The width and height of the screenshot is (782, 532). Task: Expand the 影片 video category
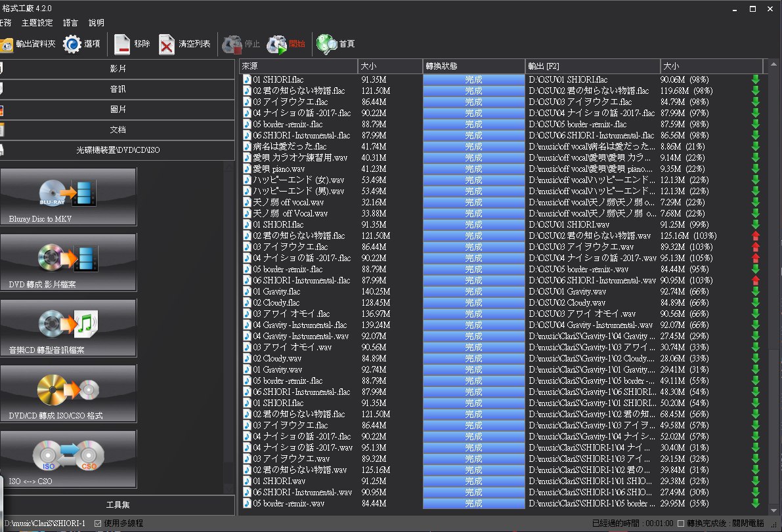[118, 69]
